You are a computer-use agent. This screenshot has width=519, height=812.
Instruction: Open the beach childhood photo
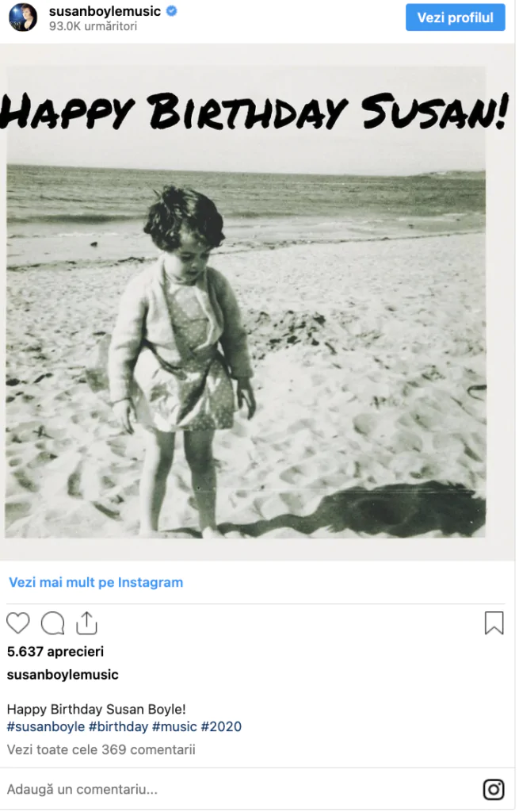pyautogui.click(x=246, y=302)
